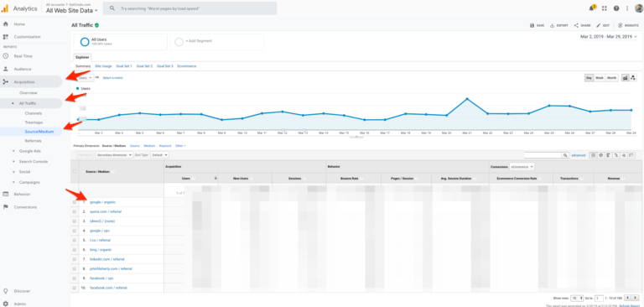Tick checkbox for quora.com / referral row
The height and width of the screenshot is (307, 644).
click(x=75, y=211)
